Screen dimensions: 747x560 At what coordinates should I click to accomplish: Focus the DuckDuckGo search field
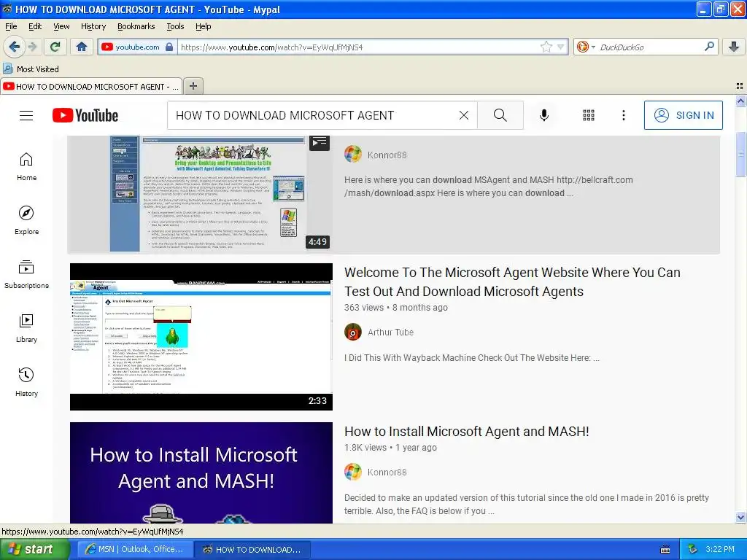tap(649, 47)
